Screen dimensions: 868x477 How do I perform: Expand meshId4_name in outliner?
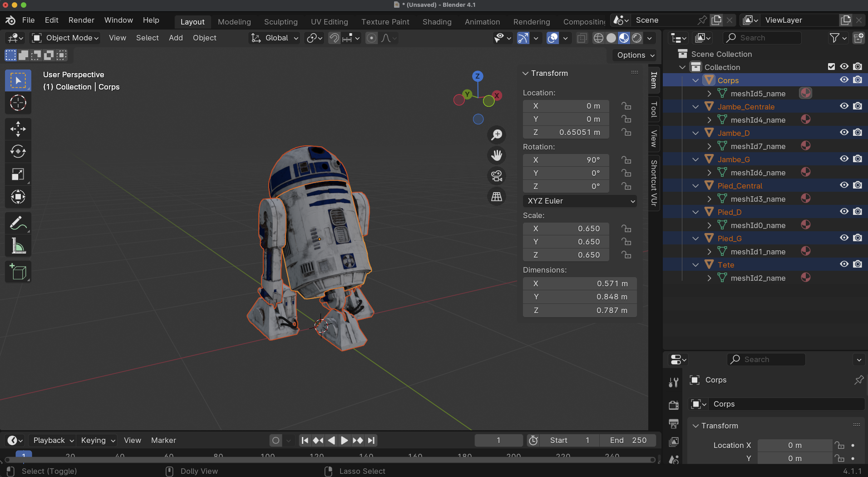(709, 120)
